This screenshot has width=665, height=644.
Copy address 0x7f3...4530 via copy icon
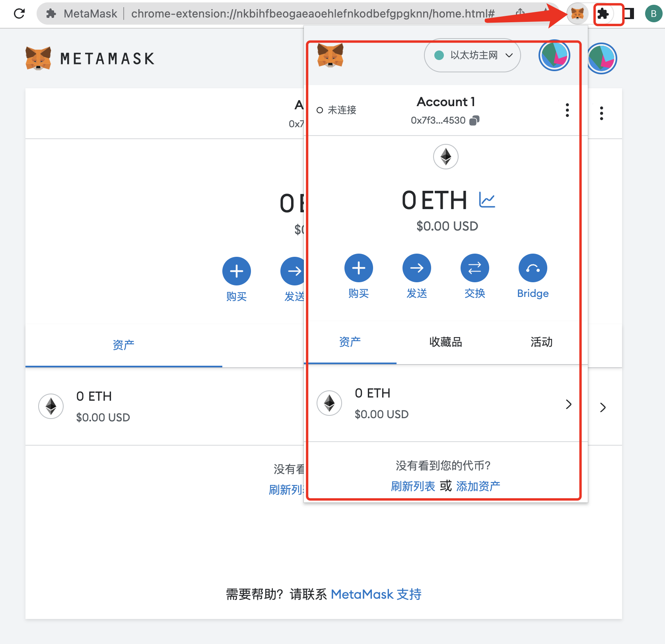click(x=474, y=120)
